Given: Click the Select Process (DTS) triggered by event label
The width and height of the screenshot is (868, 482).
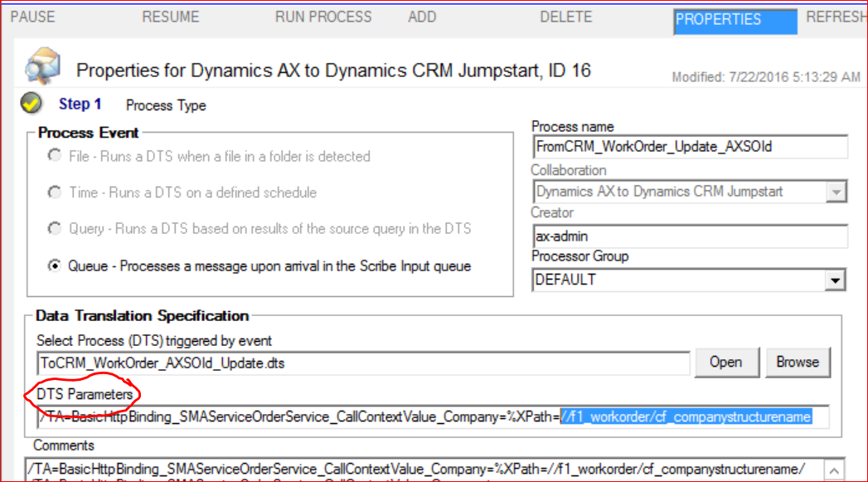Looking at the screenshot, I should [154, 341].
